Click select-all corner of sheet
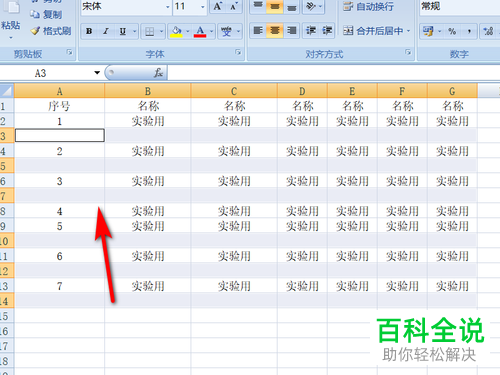 tap(7, 91)
